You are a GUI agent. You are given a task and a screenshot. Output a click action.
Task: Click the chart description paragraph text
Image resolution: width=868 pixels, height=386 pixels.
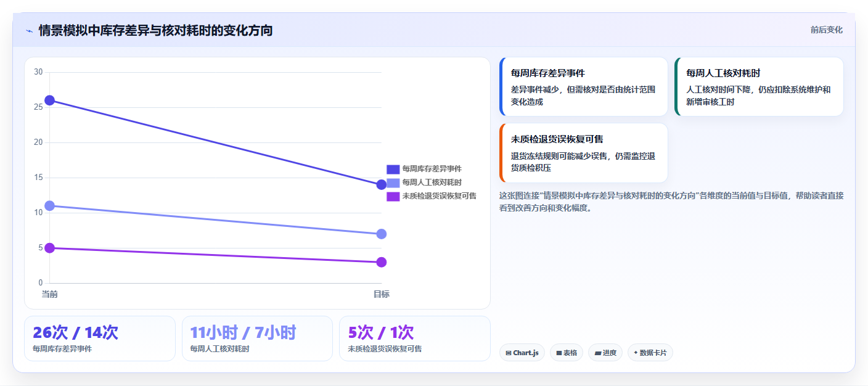(671, 202)
